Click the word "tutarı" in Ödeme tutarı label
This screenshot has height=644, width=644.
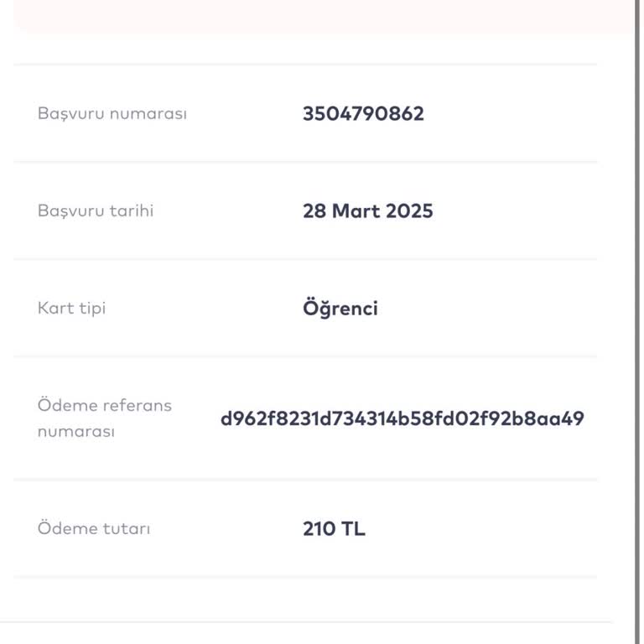pos(127,530)
